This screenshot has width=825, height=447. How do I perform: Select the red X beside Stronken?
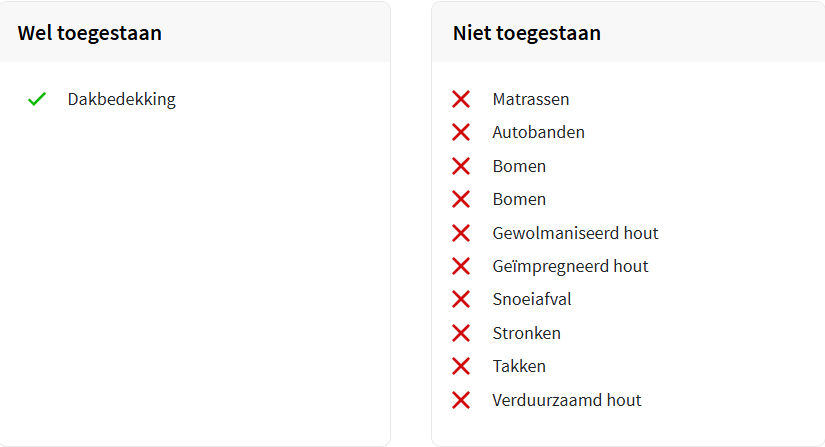coord(461,333)
